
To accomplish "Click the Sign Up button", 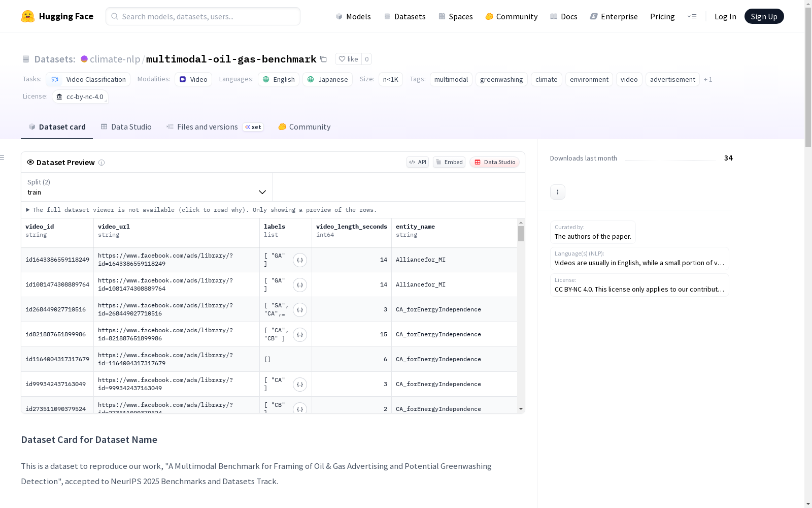I will tap(764, 16).
